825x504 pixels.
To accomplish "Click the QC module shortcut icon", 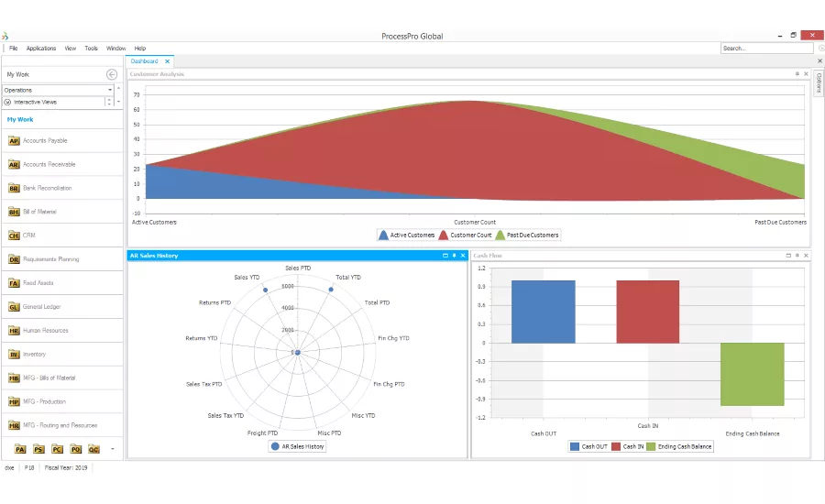I will (x=93, y=449).
